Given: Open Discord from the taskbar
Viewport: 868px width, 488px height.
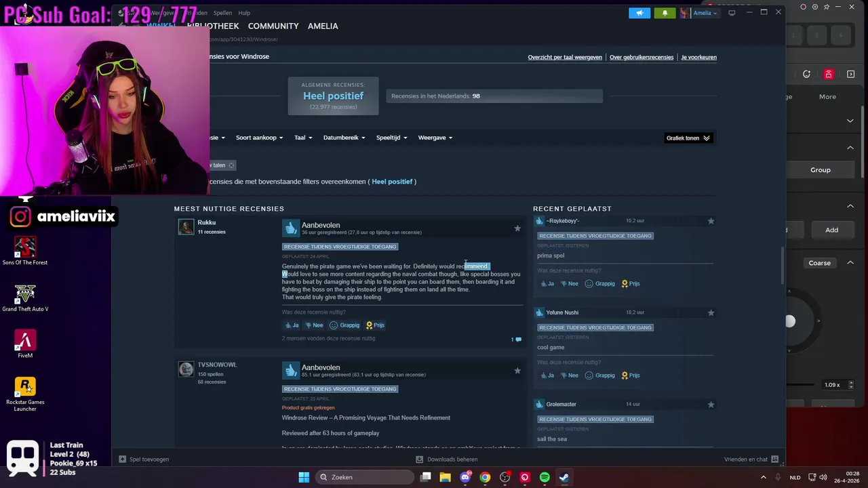Looking at the screenshot, I should (465, 477).
